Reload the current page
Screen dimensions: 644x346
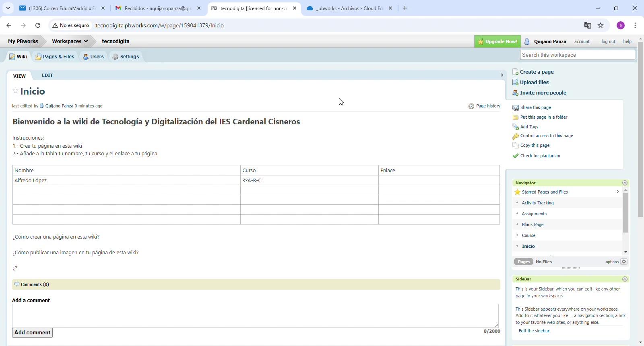[38, 25]
